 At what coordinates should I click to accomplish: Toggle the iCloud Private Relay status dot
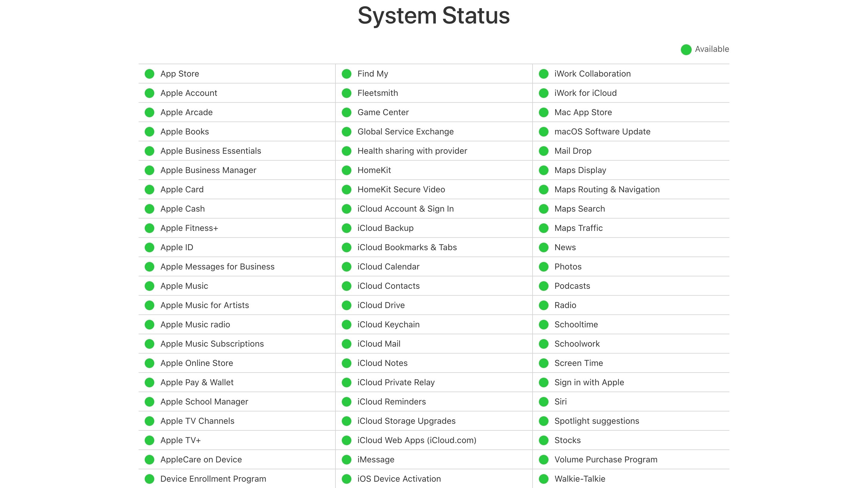[348, 382]
